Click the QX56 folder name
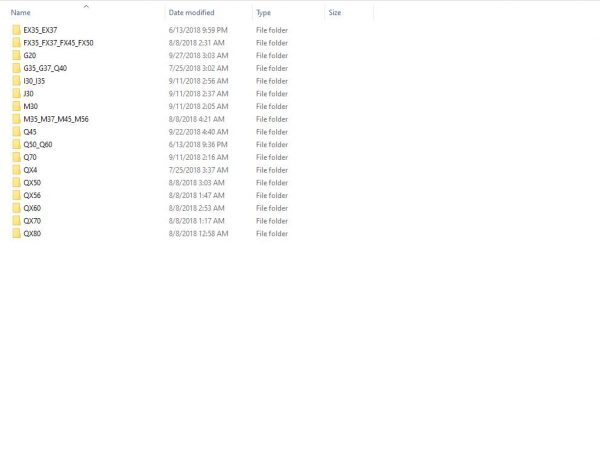Screen dimensions: 600x476 tap(32, 195)
